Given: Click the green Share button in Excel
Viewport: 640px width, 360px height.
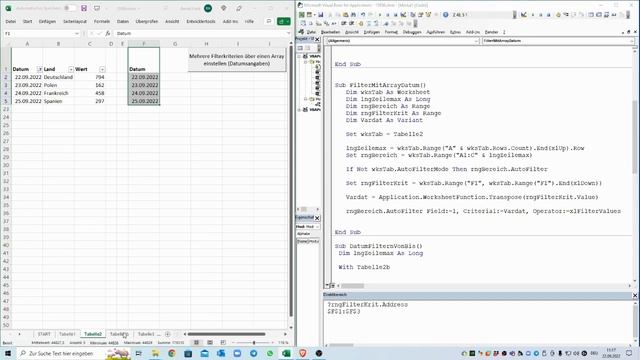Looking at the screenshot, I should [x=284, y=21].
